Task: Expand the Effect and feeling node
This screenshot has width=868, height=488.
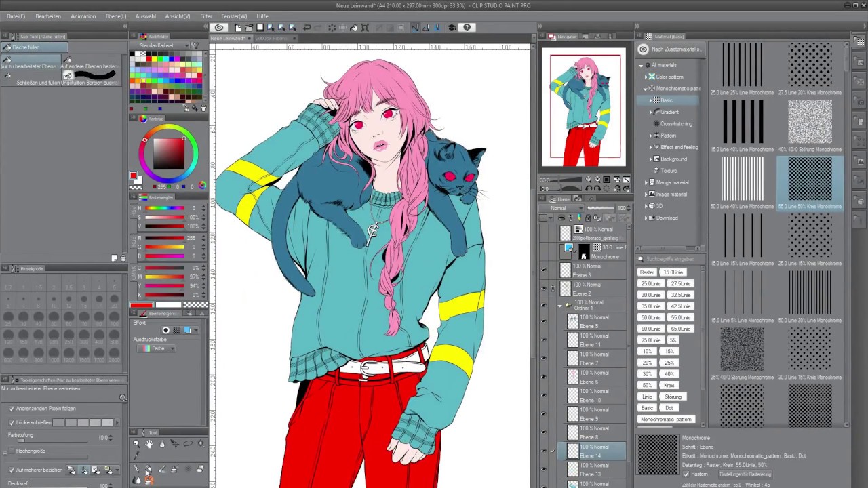Action: coord(651,147)
